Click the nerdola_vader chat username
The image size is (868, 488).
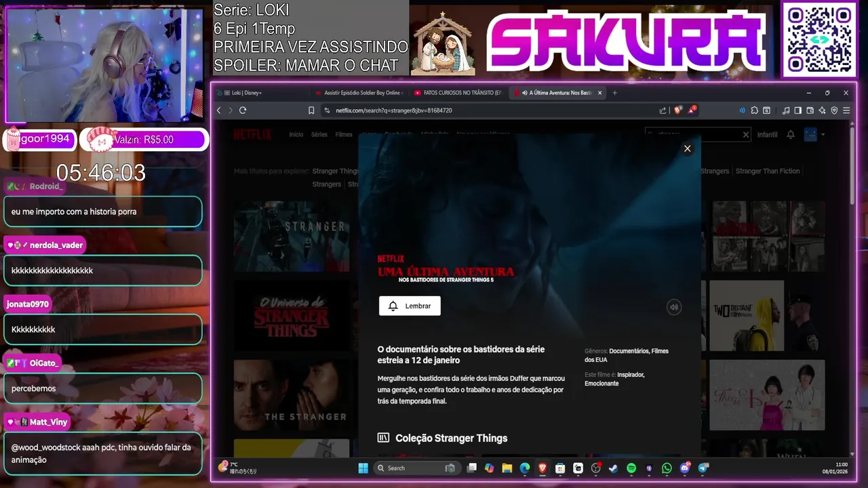pos(56,245)
